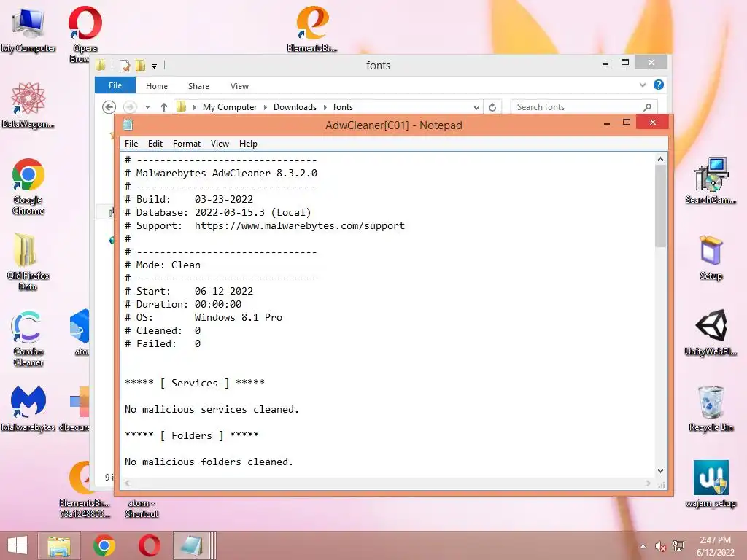The height and width of the screenshot is (560, 747).
Task: Click search magnifier icon in Explorer
Action: tap(648, 107)
